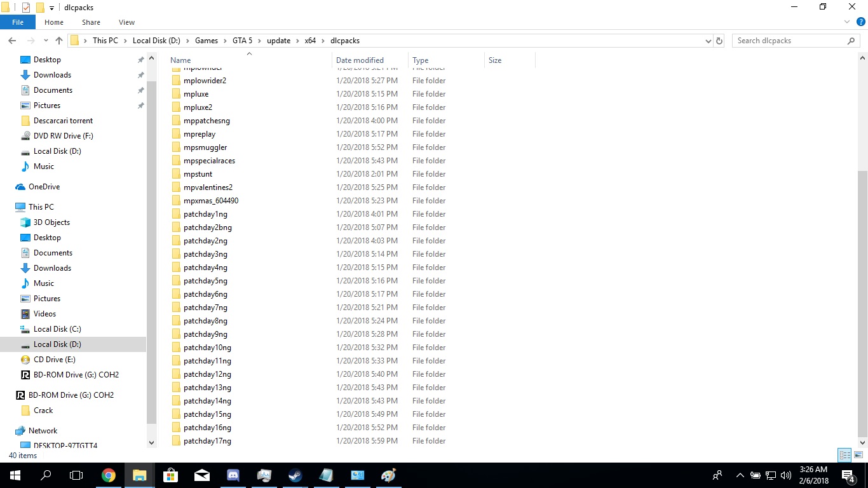
Task: Open Downloads in Quick access
Action: pyautogui.click(x=52, y=75)
